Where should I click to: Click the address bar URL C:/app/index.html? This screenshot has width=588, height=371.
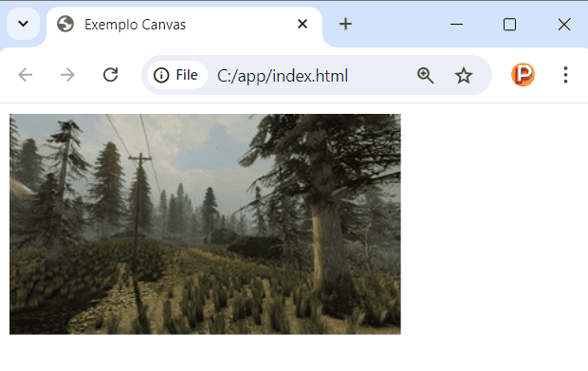283,76
